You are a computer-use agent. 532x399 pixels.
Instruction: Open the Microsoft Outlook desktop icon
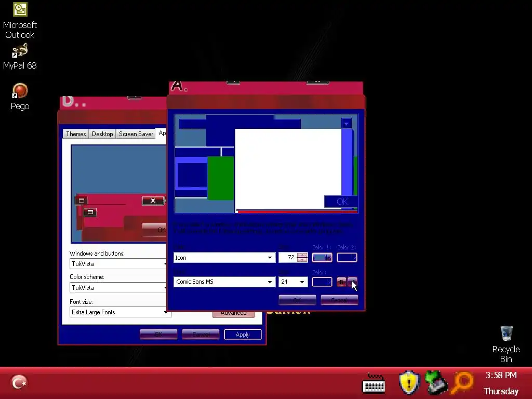(x=20, y=20)
